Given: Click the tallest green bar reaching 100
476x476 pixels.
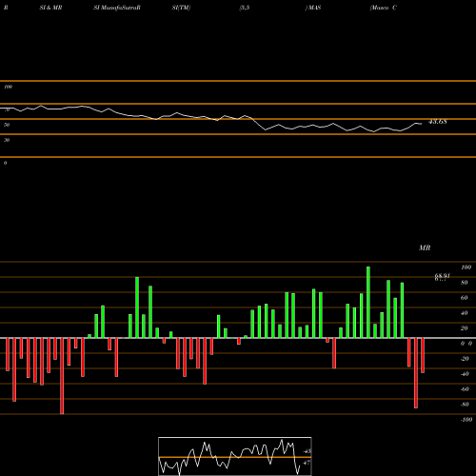Looking at the screenshot, I should [x=368, y=303].
